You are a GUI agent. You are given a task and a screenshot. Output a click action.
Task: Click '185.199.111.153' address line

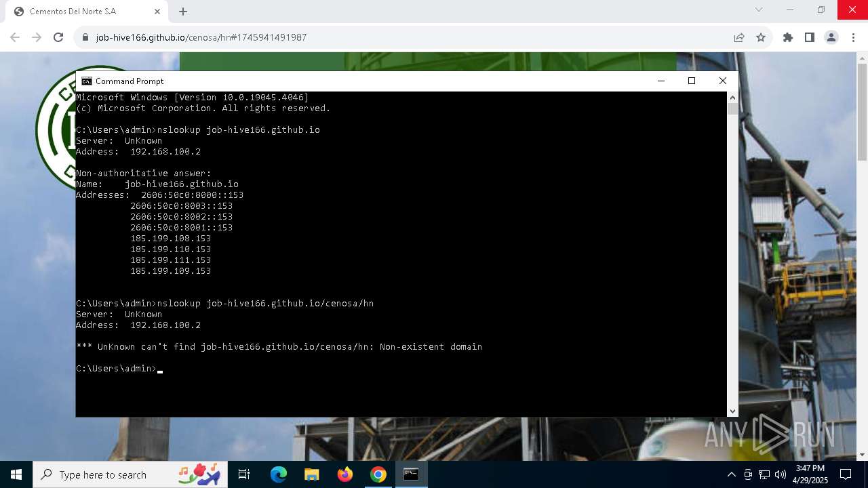pos(170,260)
